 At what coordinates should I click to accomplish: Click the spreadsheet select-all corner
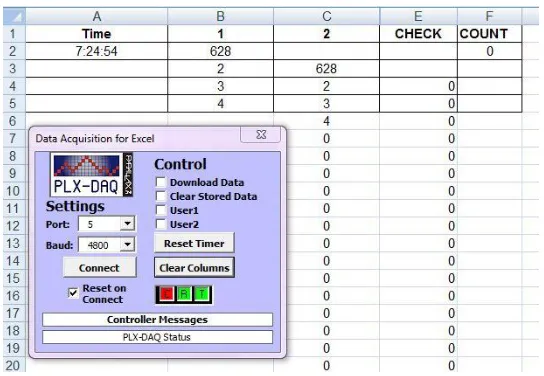click(x=14, y=16)
